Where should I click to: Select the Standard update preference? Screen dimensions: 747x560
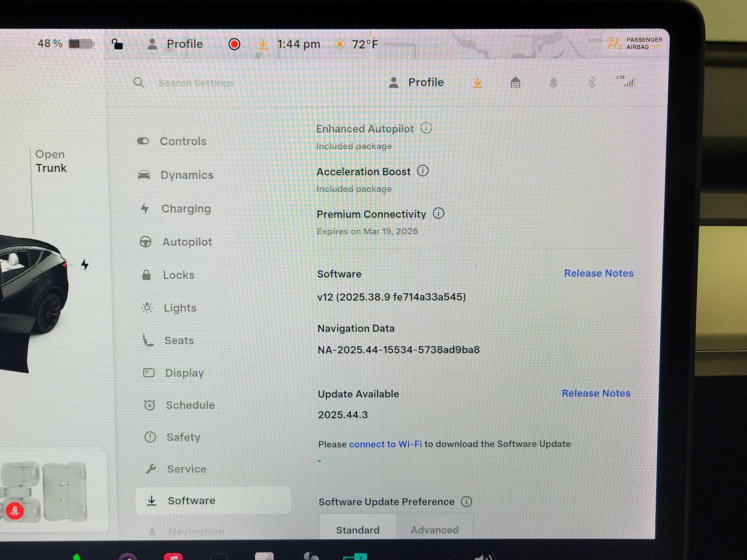[x=358, y=530]
